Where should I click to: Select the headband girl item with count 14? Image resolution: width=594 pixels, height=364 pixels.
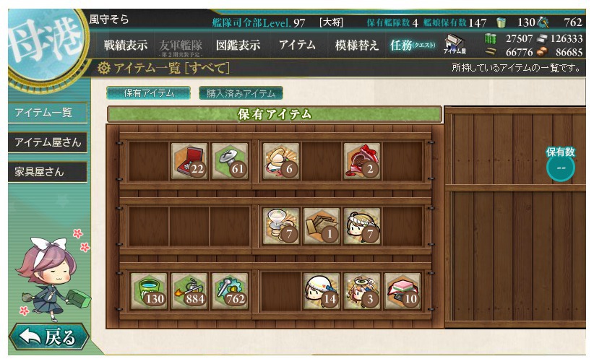(x=322, y=291)
